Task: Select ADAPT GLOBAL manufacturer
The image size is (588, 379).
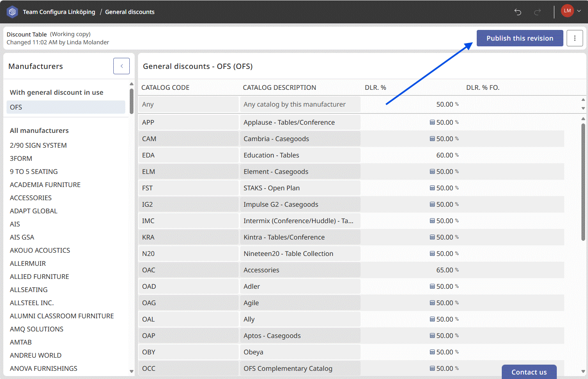Action: point(34,211)
